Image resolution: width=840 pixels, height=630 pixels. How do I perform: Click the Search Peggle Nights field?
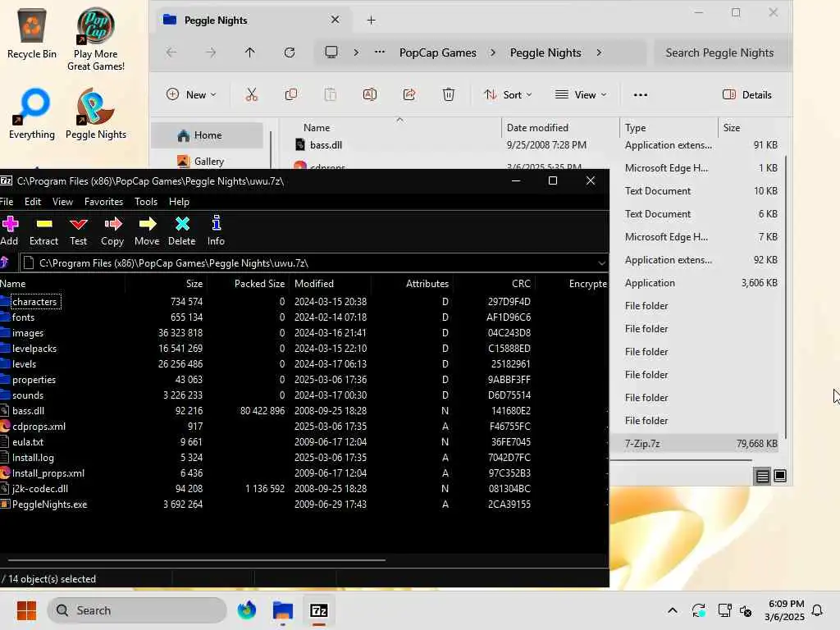722,52
